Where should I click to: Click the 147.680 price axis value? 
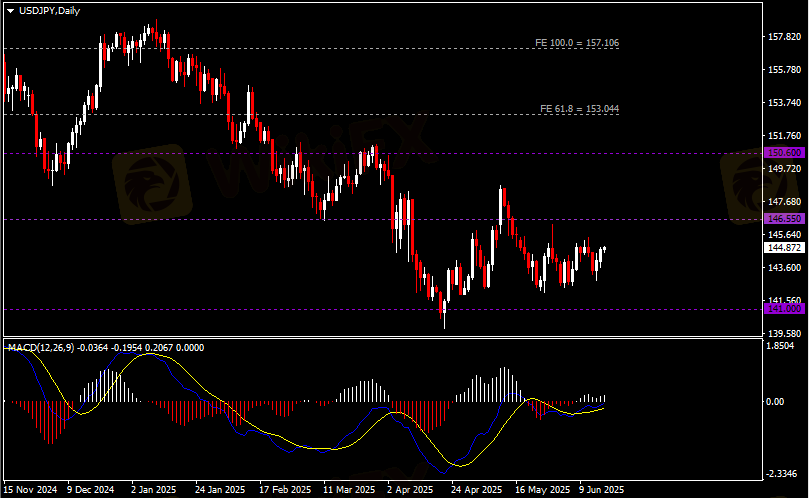tap(785, 202)
